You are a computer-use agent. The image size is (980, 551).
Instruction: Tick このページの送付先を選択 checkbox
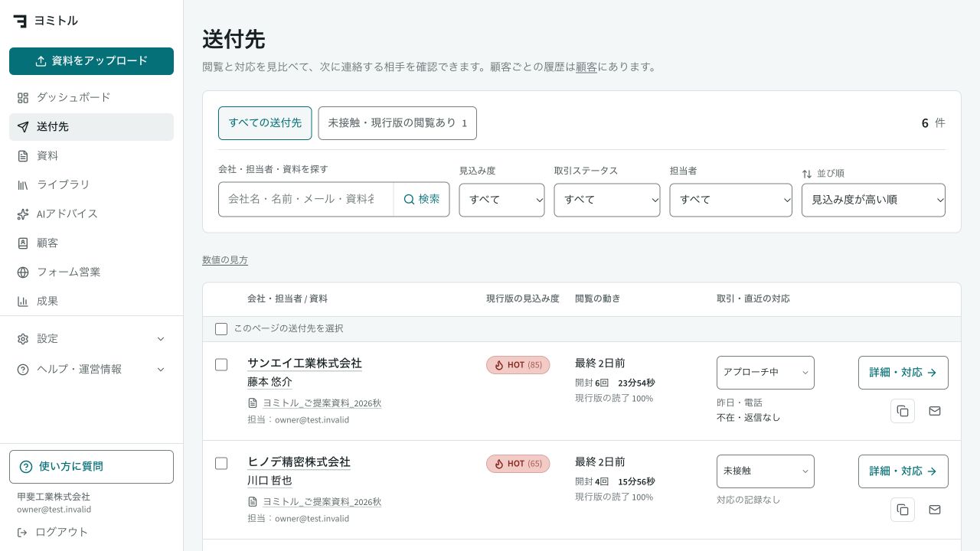pos(221,329)
